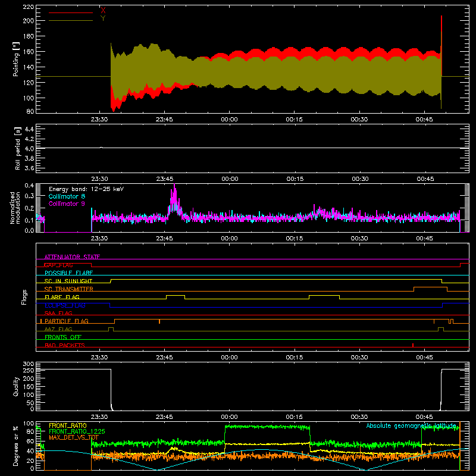Click the A47_FLAG label
The height and width of the screenshot is (476, 476).
58,329
